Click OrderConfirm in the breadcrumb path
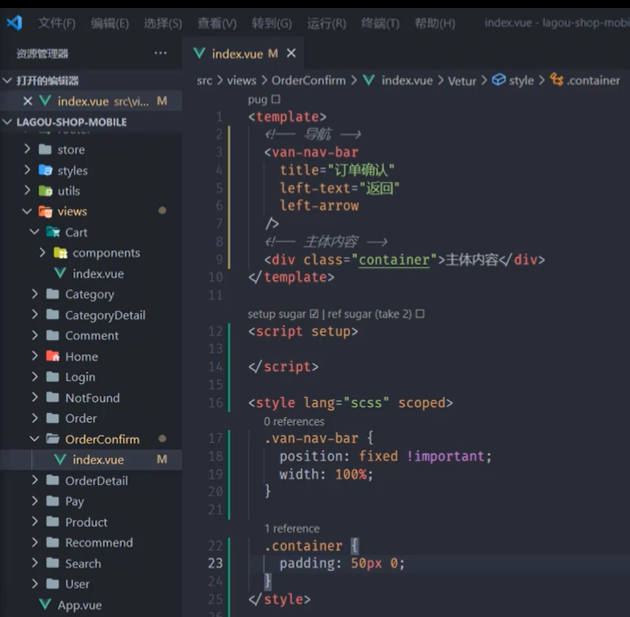Viewport: 630px width, 617px height. pyautogui.click(x=309, y=80)
